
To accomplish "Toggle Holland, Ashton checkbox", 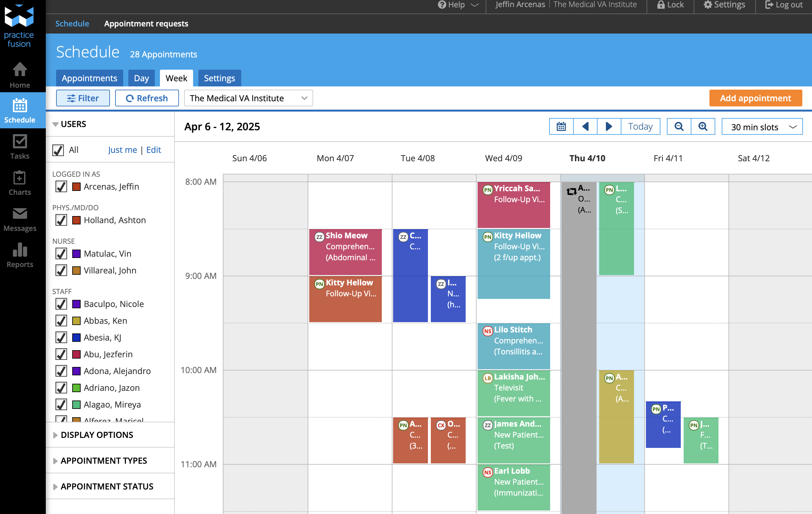I will coord(61,220).
